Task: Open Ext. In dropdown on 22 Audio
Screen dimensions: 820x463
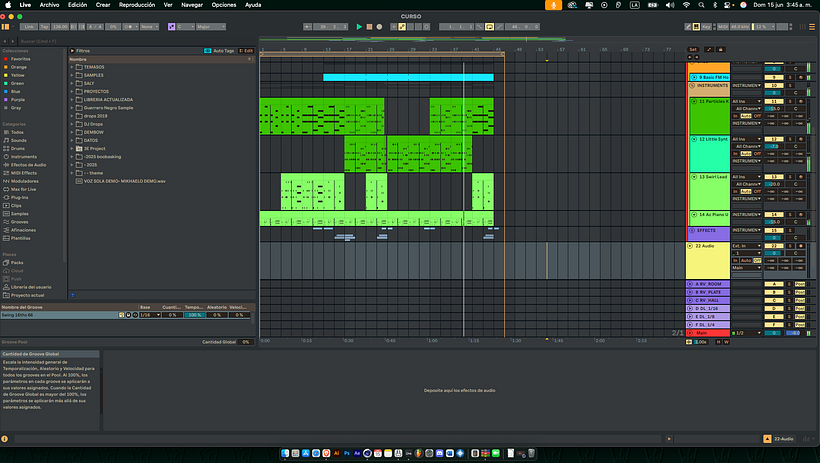Action: point(746,246)
